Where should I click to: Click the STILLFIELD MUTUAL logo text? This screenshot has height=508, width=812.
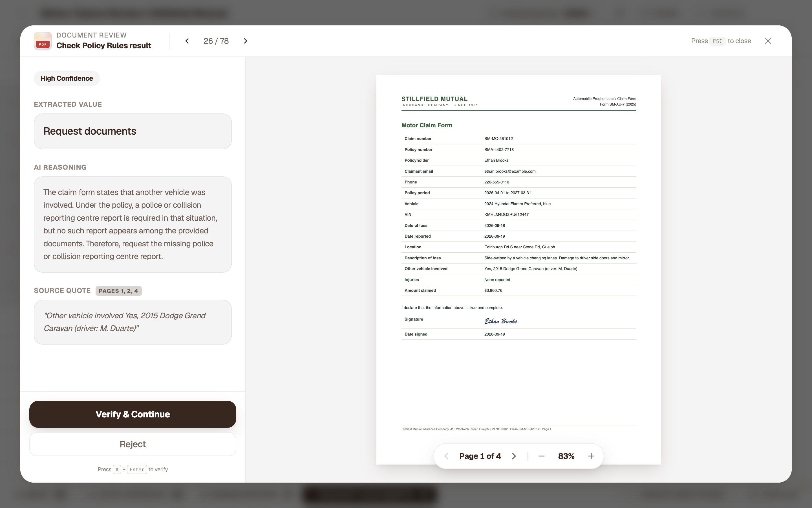pos(434,99)
